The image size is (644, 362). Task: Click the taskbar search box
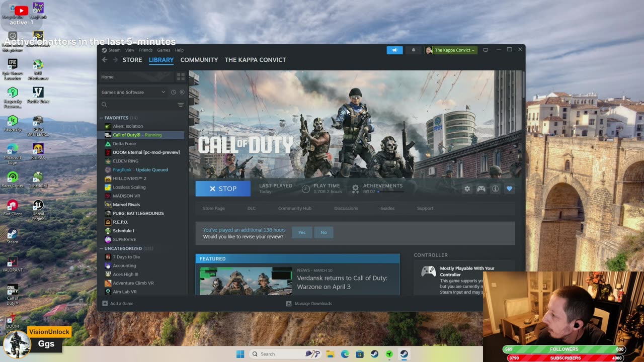286,354
